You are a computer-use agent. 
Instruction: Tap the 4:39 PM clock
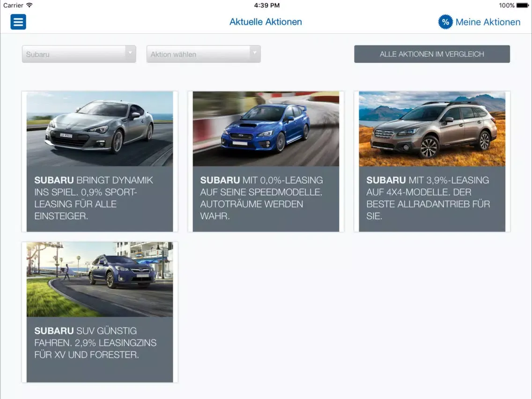point(266,6)
